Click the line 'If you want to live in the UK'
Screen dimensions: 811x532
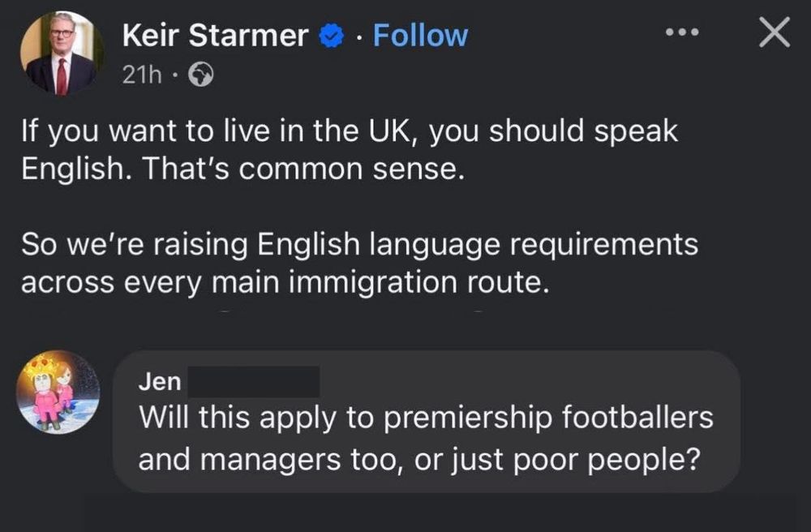coord(349,133)
